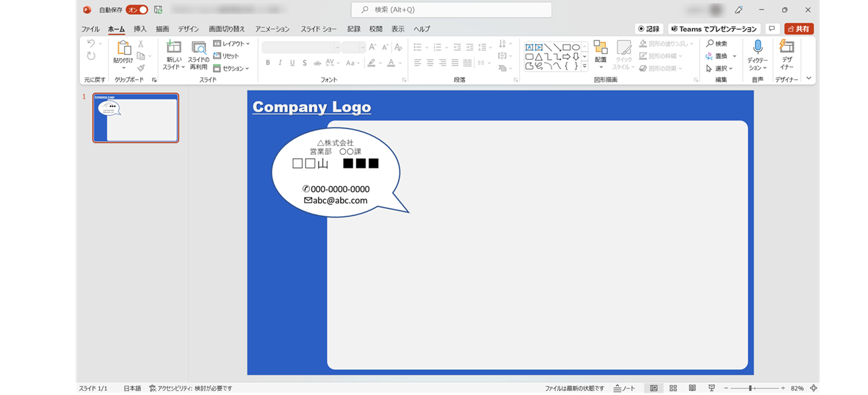
Task: Toggle Normal view button in status bar
Action: [654, 389]
